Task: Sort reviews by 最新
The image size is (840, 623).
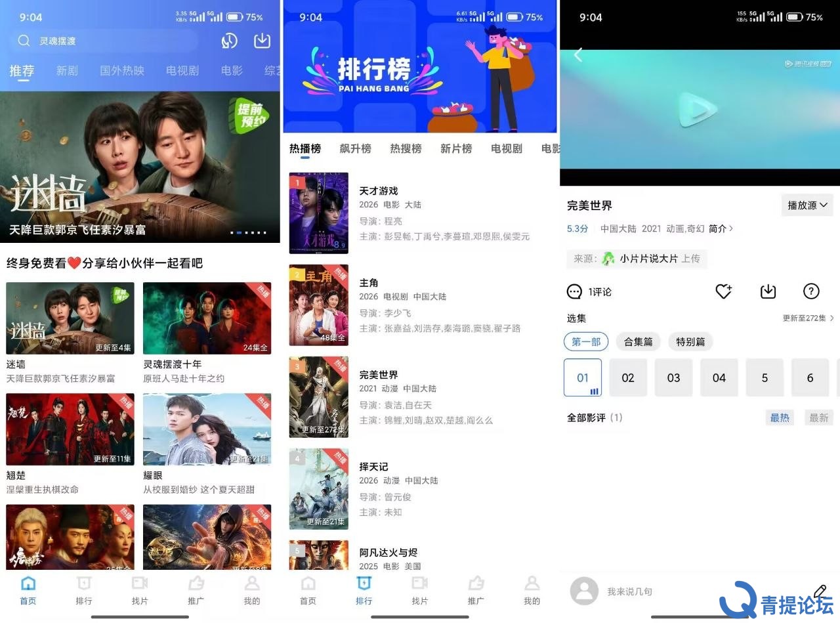Action: tap(819, 418)
